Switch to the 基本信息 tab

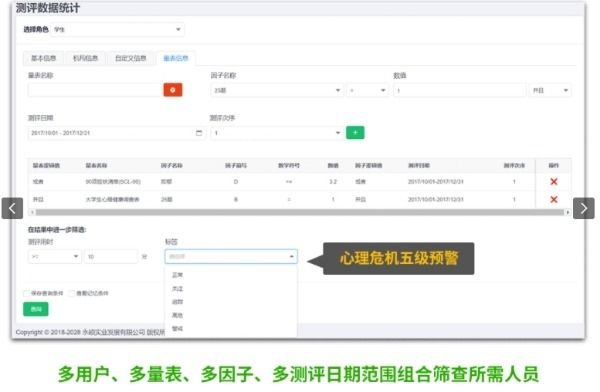click(x=44, y=58)
